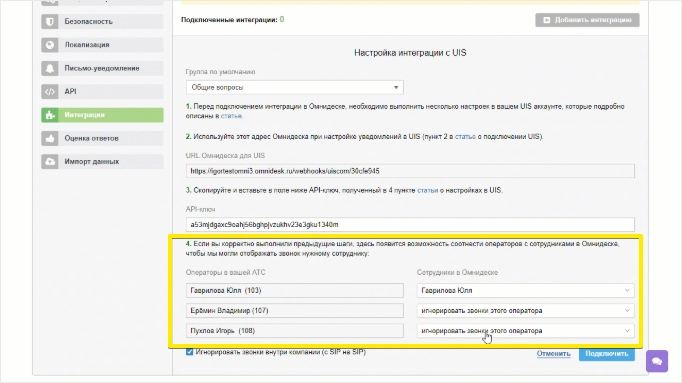Click the thumbs-up icon next to Оценка ответов
The height and width of the screenshot is (383, 682).
click(x=50, y=138)
